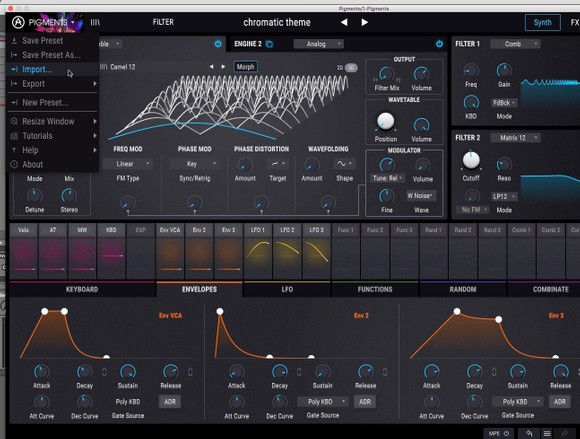This screenshot has height=439, width=580.
Task: Open the FM Type Linear dropdown
Action: click(128, 164)
